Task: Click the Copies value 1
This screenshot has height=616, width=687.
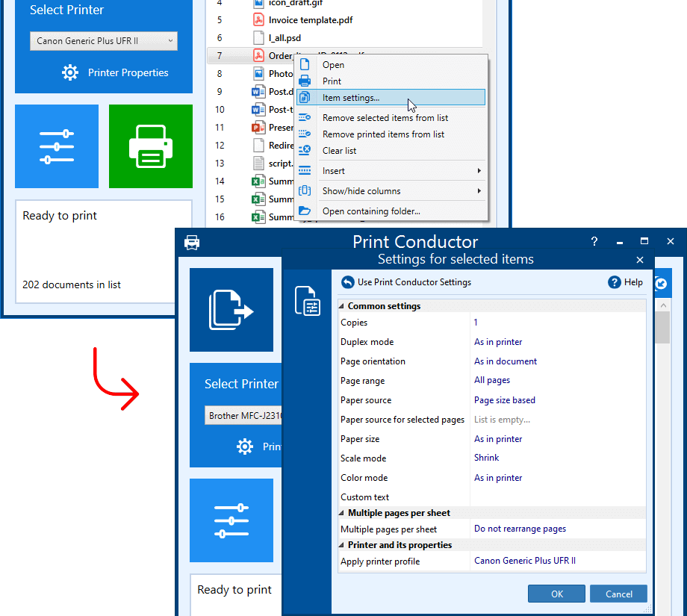Action: click(x=476, y=323)
